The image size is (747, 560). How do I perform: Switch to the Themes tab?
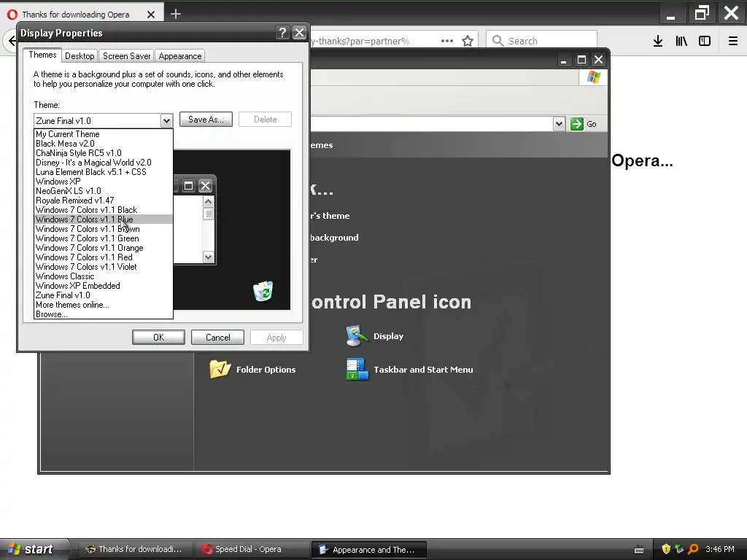42,55
